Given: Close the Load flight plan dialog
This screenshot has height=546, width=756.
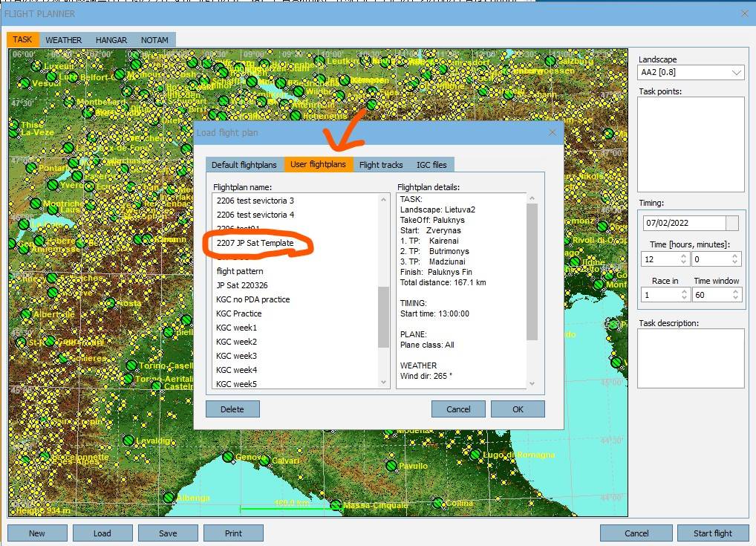Looking at the screenshot, I should click(552, 132).
